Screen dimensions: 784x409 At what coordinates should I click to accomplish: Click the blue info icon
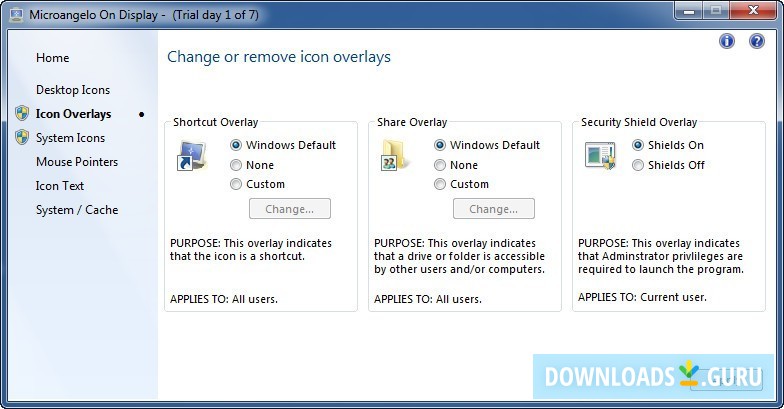pos(726,41)
